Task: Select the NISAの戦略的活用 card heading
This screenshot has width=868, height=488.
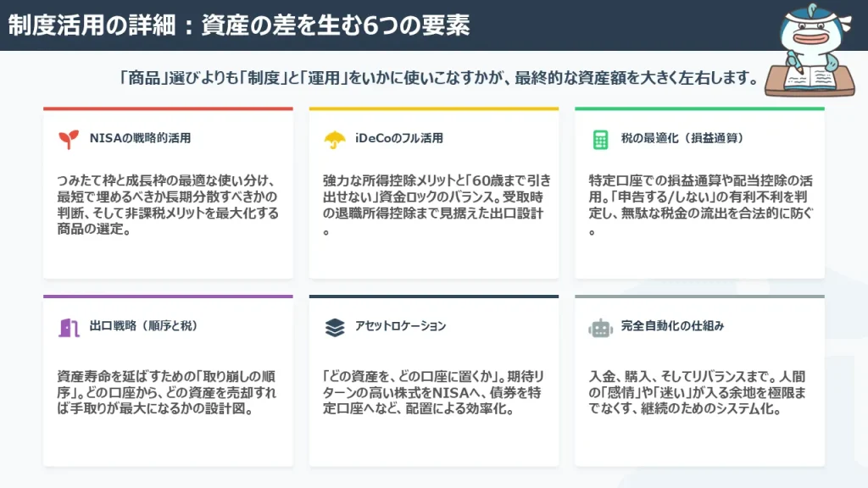Action: coord(140,138)
